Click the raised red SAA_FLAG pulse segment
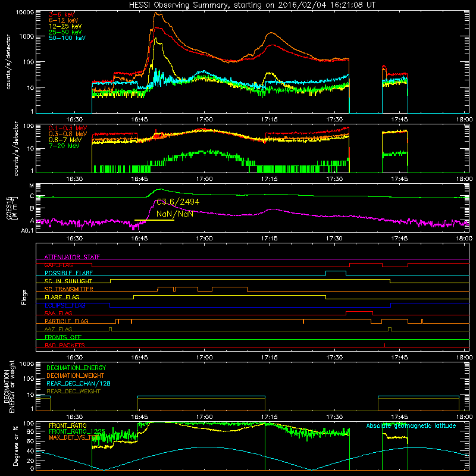The width and height of the screenshot is (476, 476). point(359,311)
